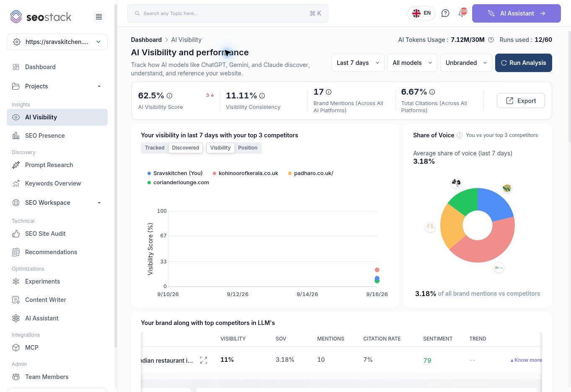Viewport: 571px width, 392px height.
Task: Expand the prompt row with the fullscreen icon
Action: 204,360
